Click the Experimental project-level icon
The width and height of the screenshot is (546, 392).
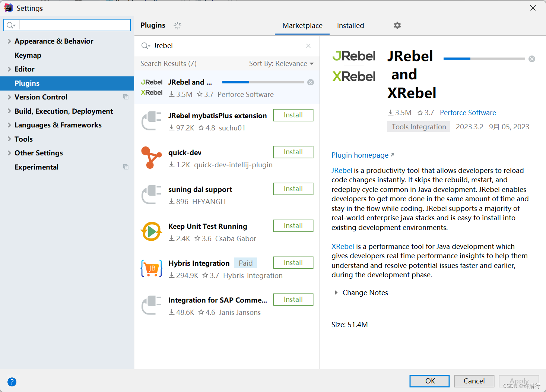pos(126,167)
